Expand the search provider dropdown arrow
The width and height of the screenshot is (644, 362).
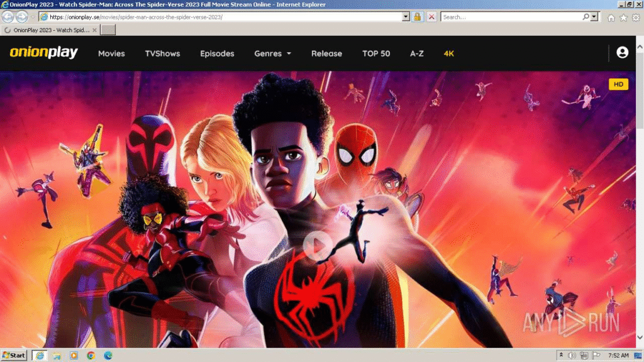pos(594,17)
